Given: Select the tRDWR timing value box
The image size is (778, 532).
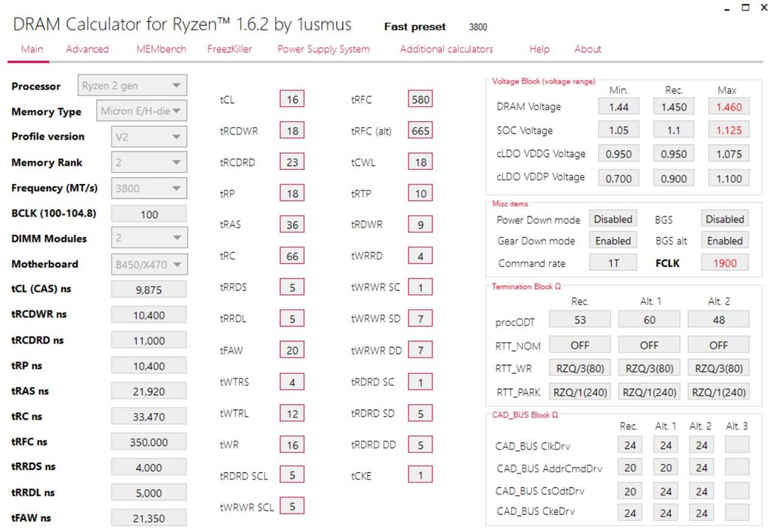Looking at the screenshot, I should 420,225.
